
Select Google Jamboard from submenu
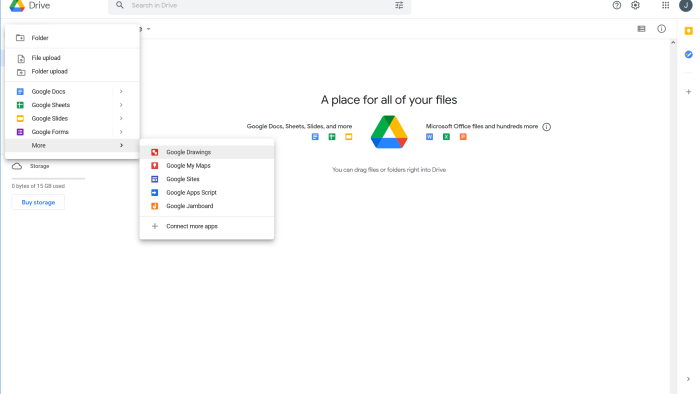pyautogui.click(x=207, y=206)
